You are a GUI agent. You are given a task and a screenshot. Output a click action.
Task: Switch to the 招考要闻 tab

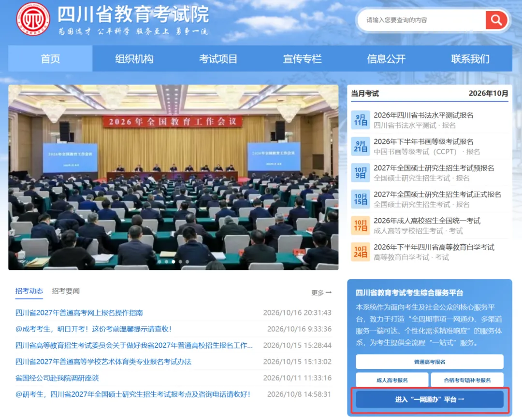66,291
